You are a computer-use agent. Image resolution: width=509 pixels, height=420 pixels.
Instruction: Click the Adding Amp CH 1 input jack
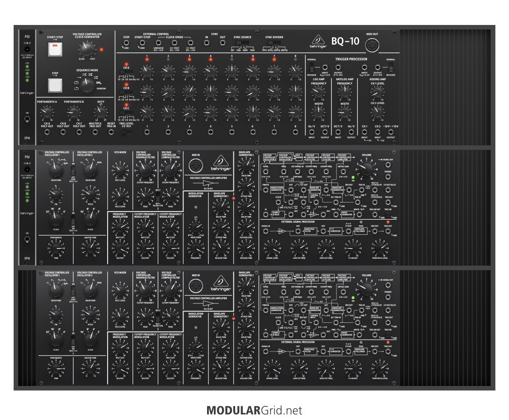click(x=364, y=132)
